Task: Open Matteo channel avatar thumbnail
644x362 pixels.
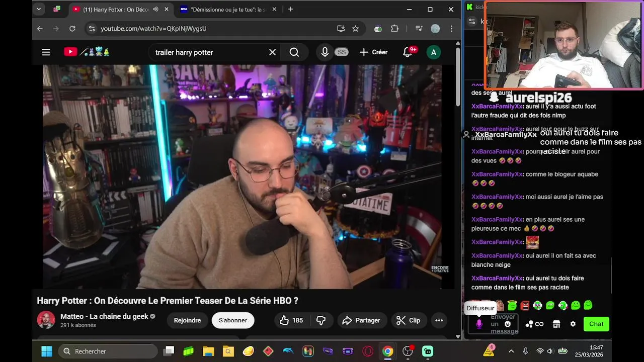Action: coord(46,320)
